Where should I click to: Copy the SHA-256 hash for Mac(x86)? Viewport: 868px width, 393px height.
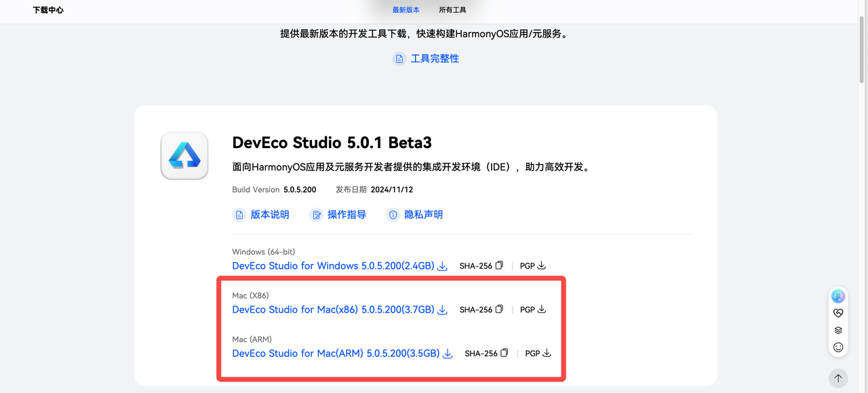[x=500, y=310]
